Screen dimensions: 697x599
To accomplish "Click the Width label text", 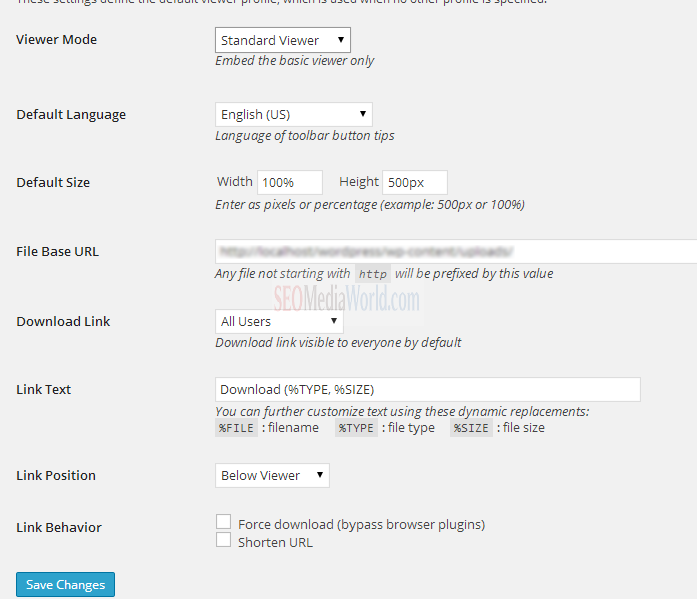I will [235, 182].
